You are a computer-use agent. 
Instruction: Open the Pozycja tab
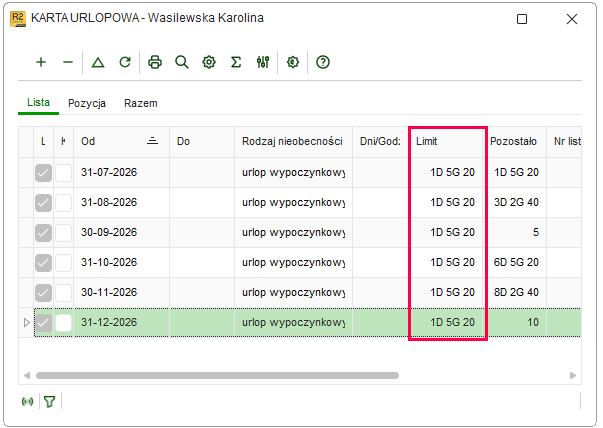pos(87,103)
